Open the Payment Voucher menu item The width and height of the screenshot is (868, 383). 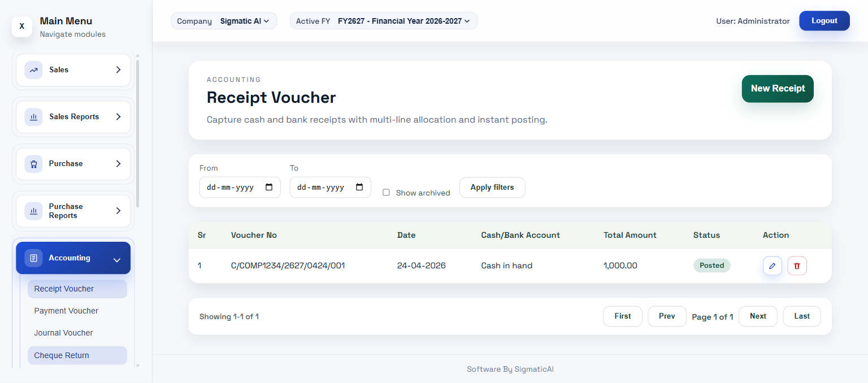(x=77, y=311)
